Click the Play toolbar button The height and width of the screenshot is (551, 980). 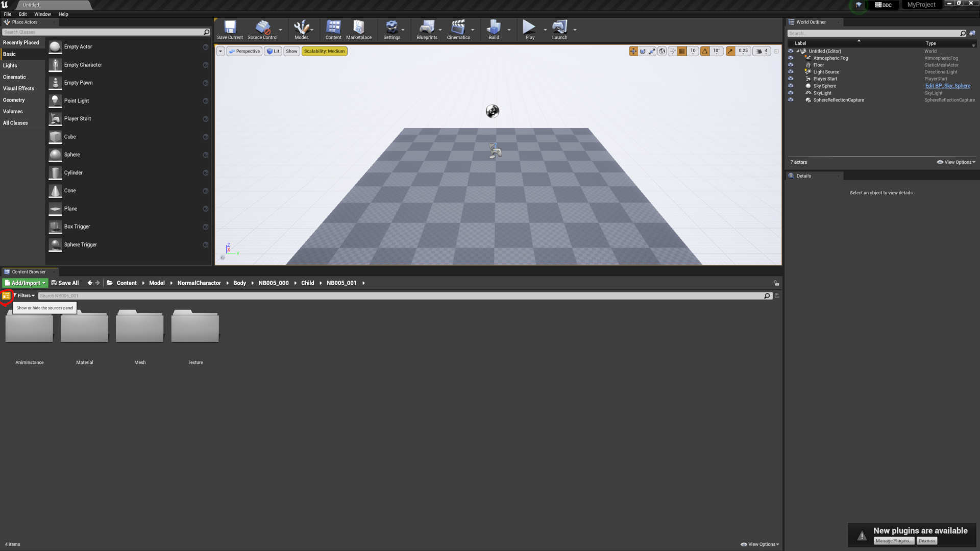point(530,30)
